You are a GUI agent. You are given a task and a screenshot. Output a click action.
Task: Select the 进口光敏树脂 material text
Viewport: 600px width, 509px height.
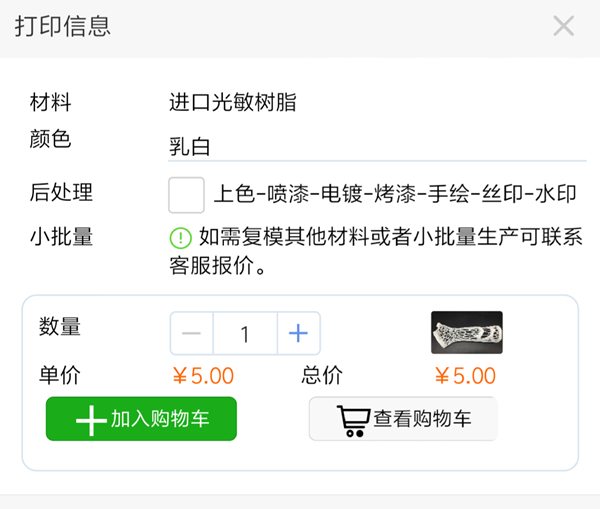tap(233, 102)
